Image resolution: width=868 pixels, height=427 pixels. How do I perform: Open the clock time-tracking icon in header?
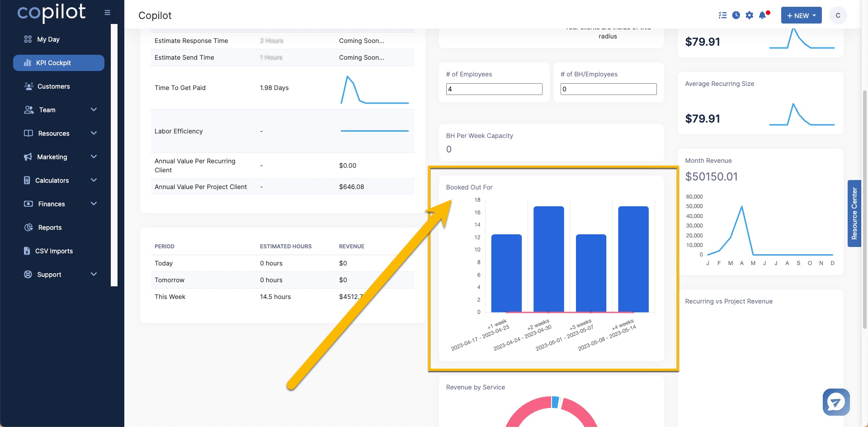click(x=736, y=15)
